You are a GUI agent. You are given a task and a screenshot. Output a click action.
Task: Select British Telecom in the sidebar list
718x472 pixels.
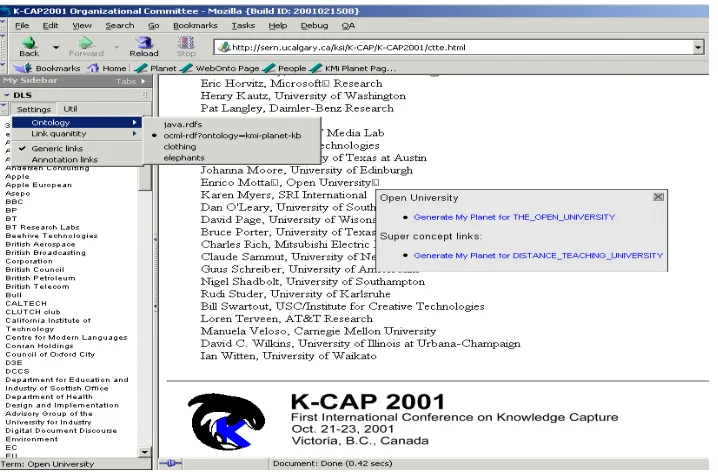(x=38, y=286)
